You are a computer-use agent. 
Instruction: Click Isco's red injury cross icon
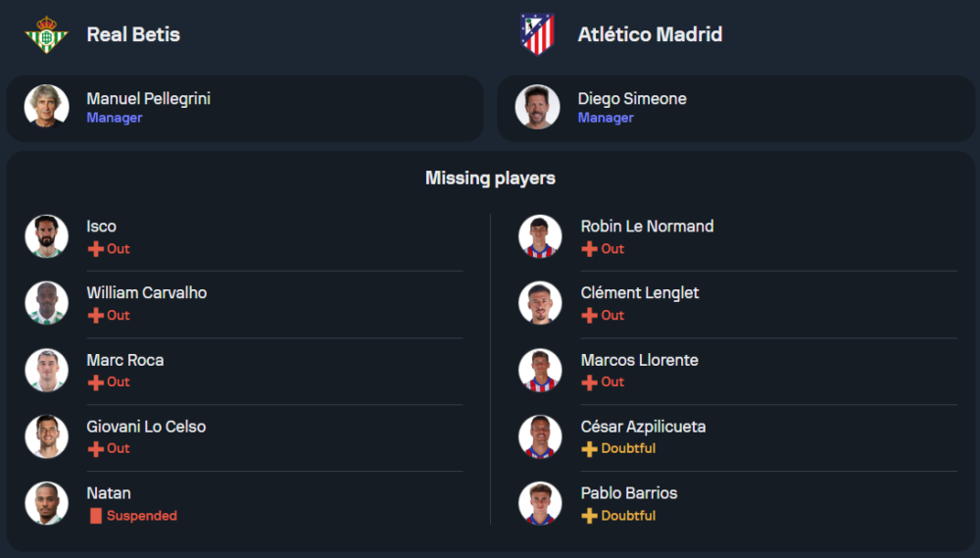95,249
